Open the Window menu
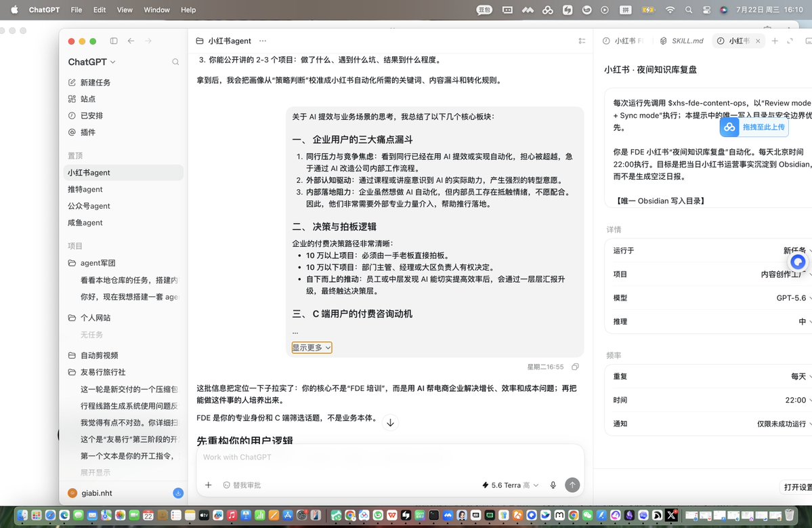Viewport: 812px width, 528px height. click(x=157, y=10)
